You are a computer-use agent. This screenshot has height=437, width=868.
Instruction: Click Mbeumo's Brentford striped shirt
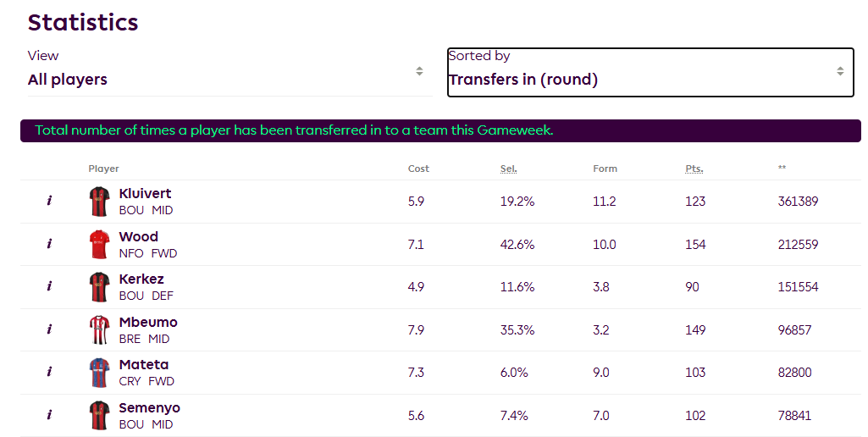point(99,329)
